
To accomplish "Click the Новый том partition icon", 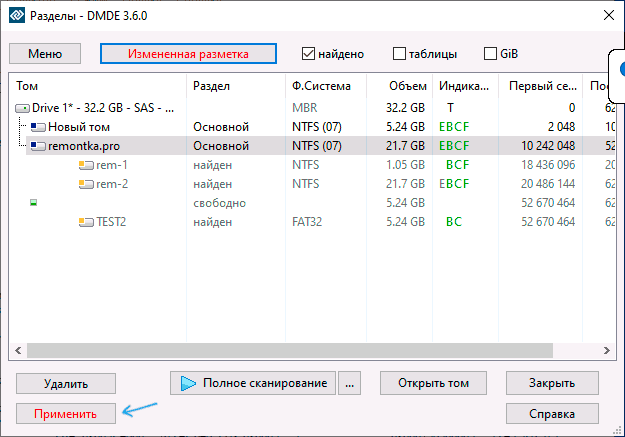I will click(38, 127).
